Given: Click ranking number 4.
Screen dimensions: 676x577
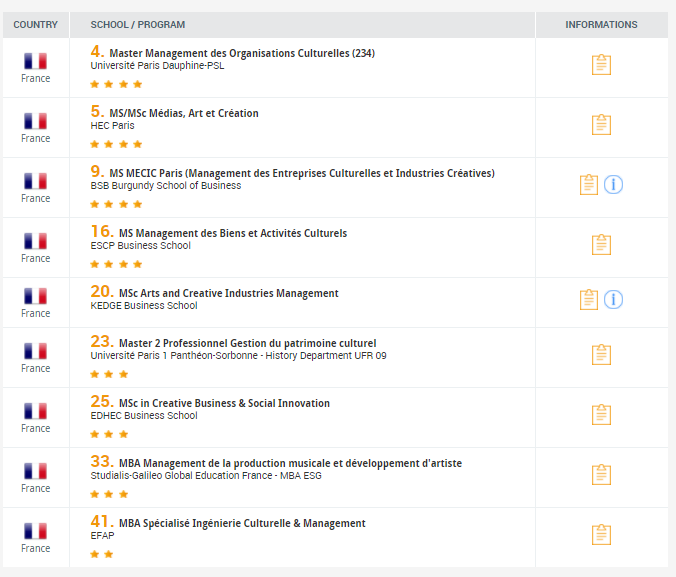Looking at the screenshot, I should pyautogui.click(x=97, y=51).
